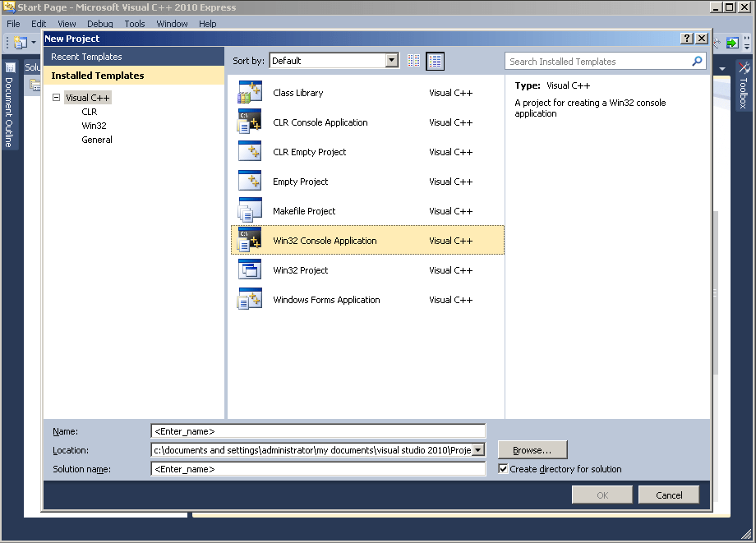The height and width of the screenshot is (543, 756).
Task: Select the CLR Console Application icon
Action: (x=250, y=122)
